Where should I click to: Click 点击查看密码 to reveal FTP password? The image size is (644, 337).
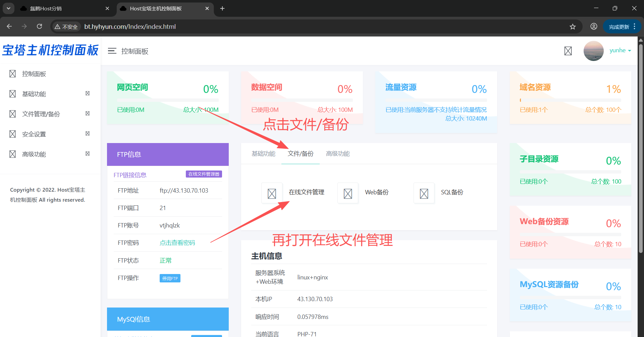point(177,243)
